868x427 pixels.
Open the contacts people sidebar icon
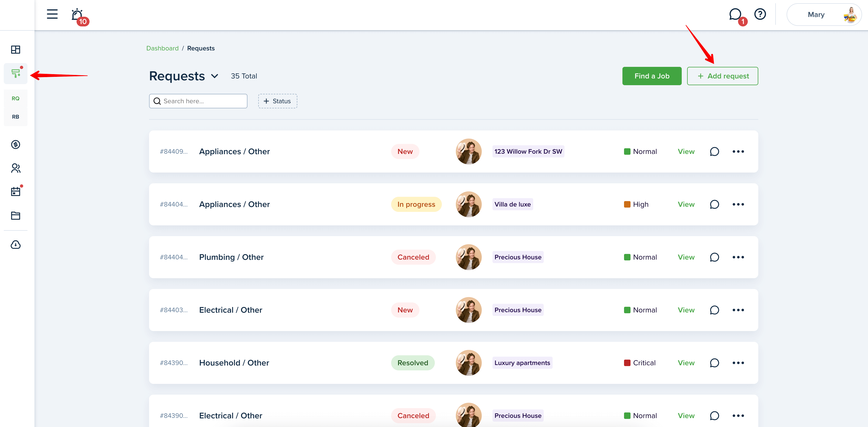[16, 168]
